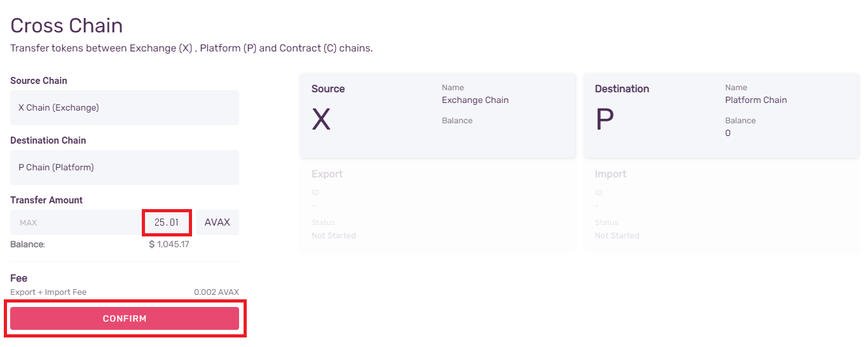The width and height of the screenshot is (868, 347).
Task: Click the transfer amount field showing 25.01
Action: tap(167, 223)
